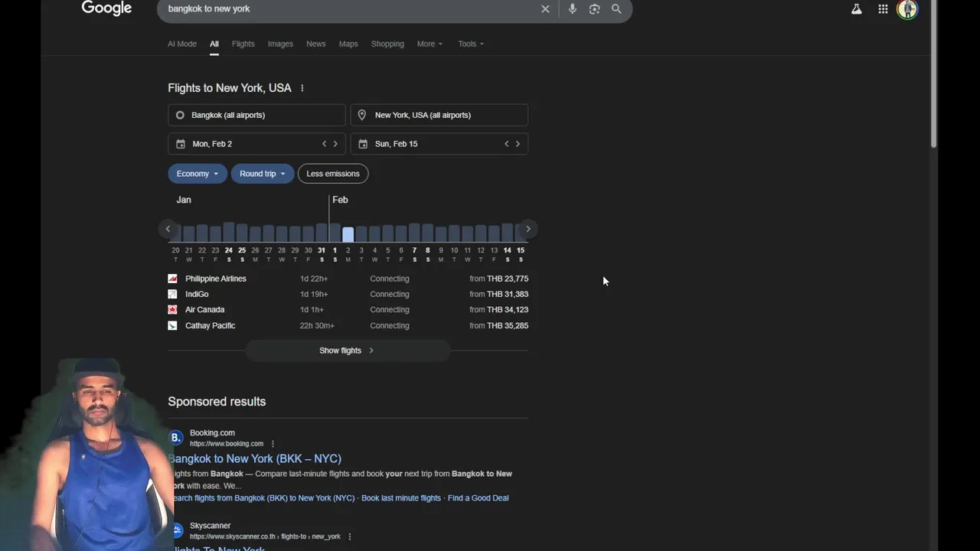Toggle the Less emissions filter chip
The image size is (980, 551).
(333, 174)
